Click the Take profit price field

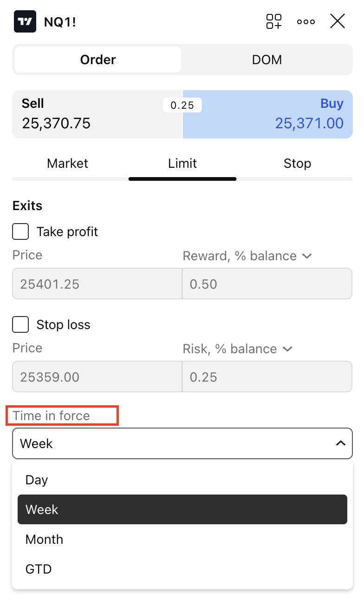tap(97, 284)
